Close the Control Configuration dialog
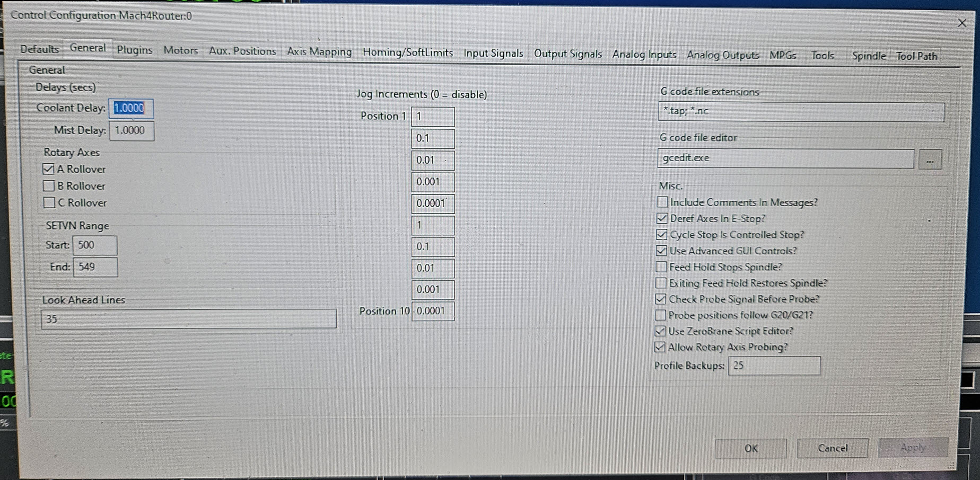This screenshot has width=980, height=480. click(x=961, y=23)
